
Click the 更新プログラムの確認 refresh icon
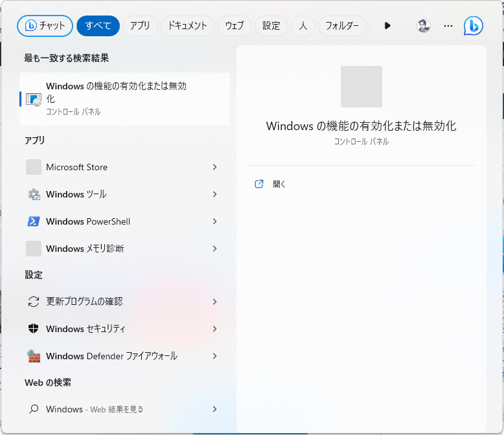click(34, 302)
